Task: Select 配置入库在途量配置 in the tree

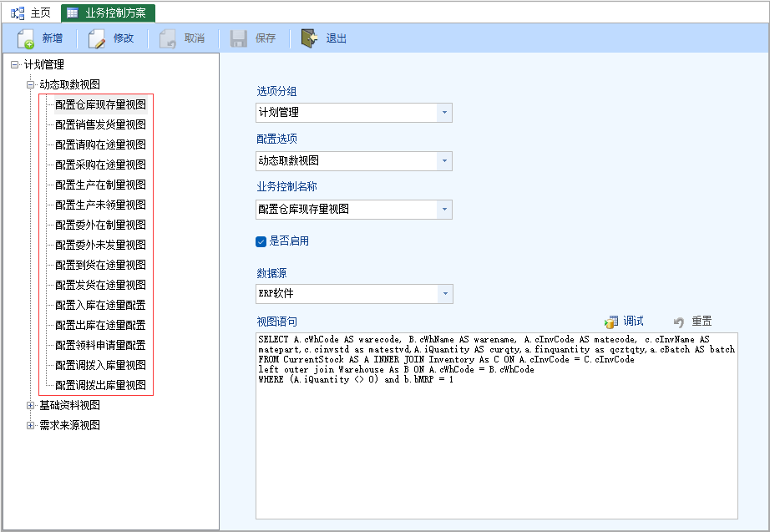Action: (x=101, y=305)
